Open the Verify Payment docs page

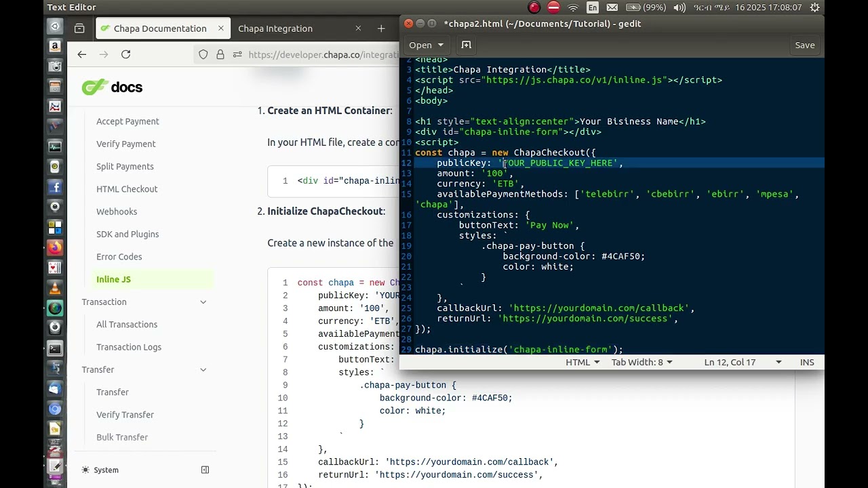click(126, 144)
